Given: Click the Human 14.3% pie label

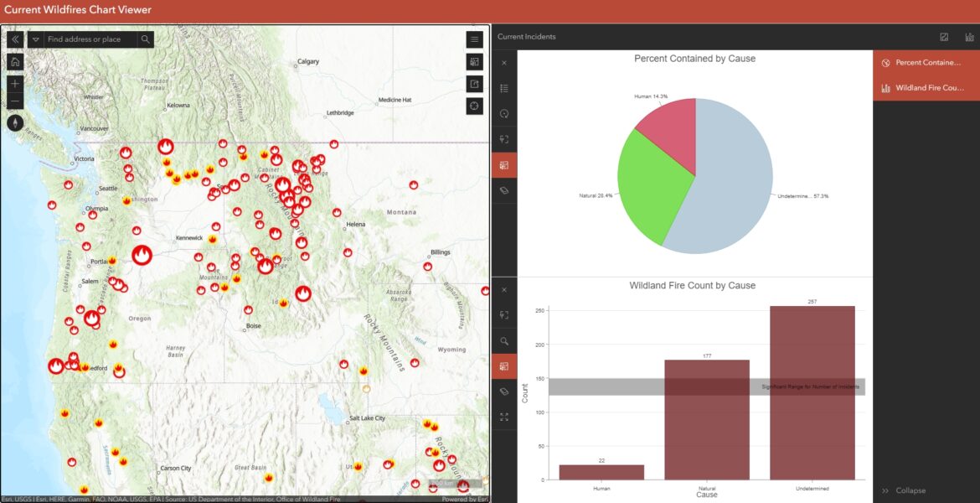Looking at the screenshot, I should pyautogui.click(x=651, y=96).
